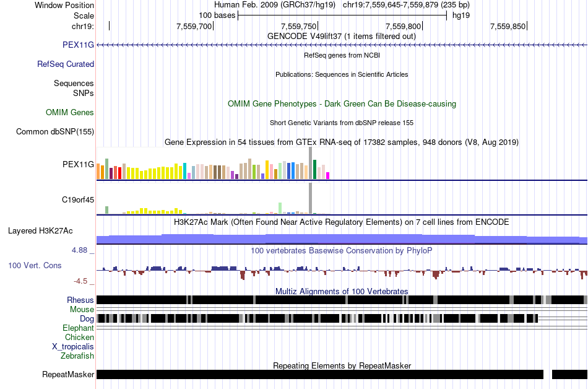The image size is (588, 389).
Task: Click the C19orf45 GTEx expression bar chart
Action: [213, 199]
